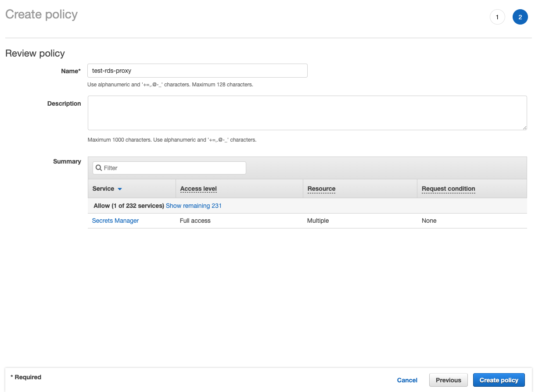Viewport: 535px width, 392px height.
Task: Cancel policy creation
Action: (x=407, y=380)
